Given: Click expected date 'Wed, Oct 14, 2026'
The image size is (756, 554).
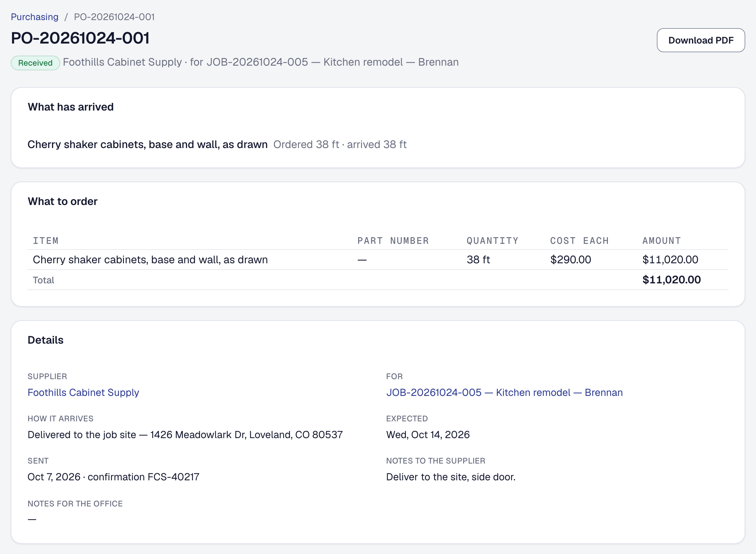Looking at the screenshot, I should click(428, 435).
